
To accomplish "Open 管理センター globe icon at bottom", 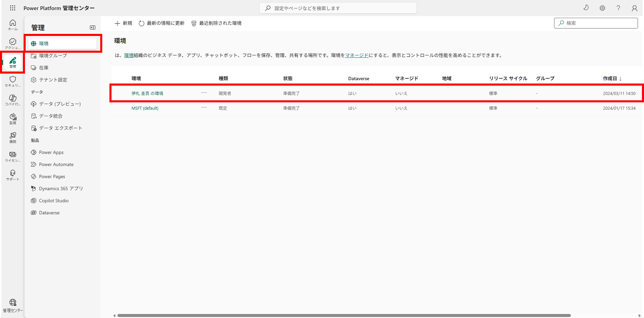I will coord(13,306).
